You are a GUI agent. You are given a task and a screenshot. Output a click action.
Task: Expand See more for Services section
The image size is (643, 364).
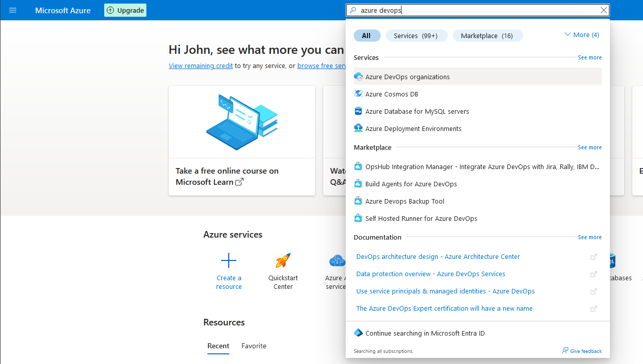[590, 57]
